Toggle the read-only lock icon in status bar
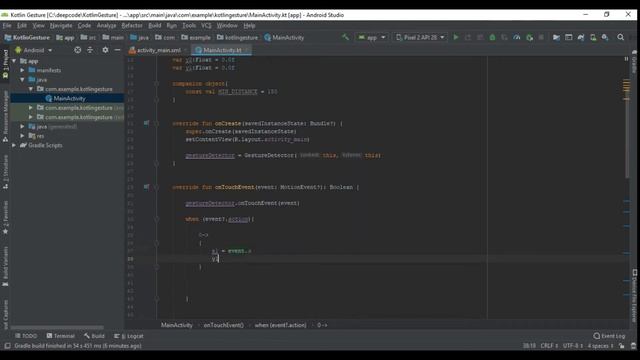 coord(621,346)
